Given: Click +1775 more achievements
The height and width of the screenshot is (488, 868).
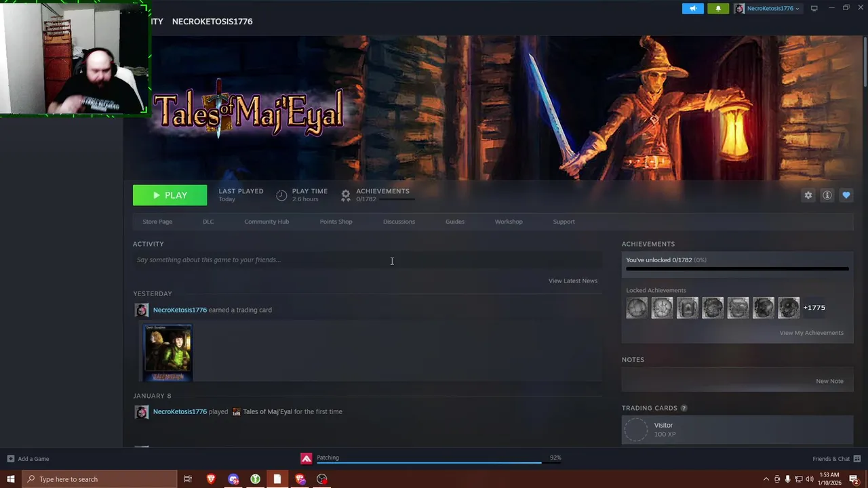Looking at the screenshot, I should 814,308.
